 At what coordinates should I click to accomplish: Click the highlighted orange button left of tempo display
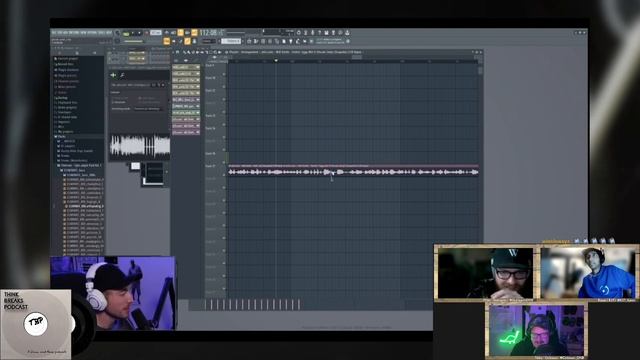tap(194, 33)
